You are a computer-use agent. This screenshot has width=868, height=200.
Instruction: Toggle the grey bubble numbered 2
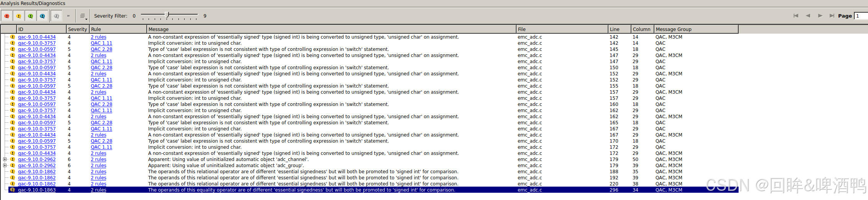point(56,16)
